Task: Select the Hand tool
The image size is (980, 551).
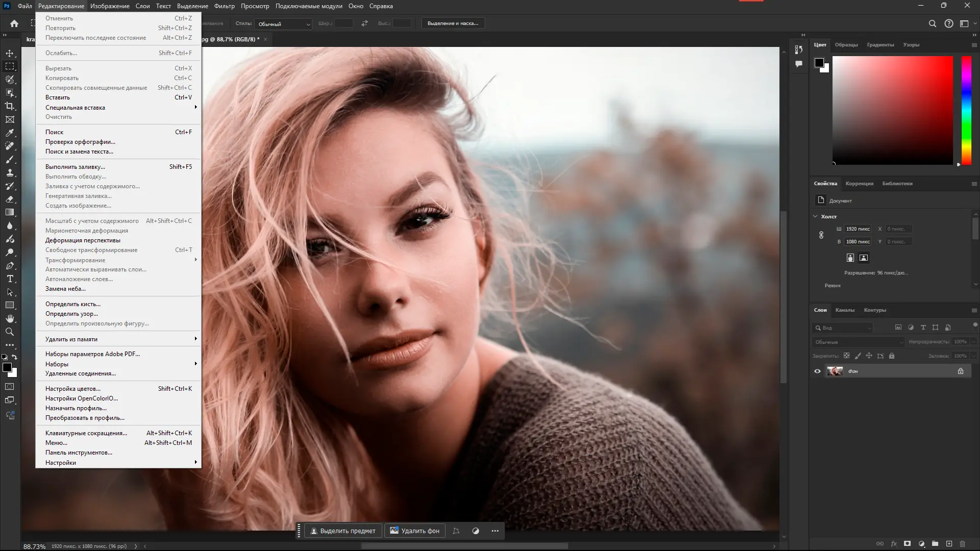Action: [10, 318]
